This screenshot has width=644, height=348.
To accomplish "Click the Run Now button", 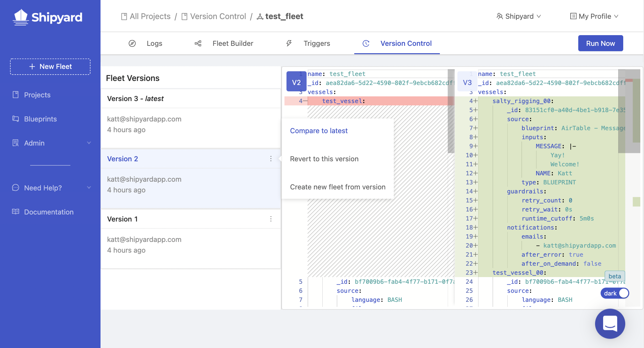I will click(600, 43).
